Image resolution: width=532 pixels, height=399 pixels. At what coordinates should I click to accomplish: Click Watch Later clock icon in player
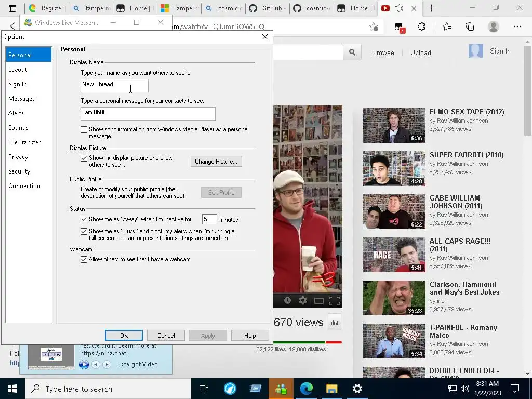(x=287, y=300)
